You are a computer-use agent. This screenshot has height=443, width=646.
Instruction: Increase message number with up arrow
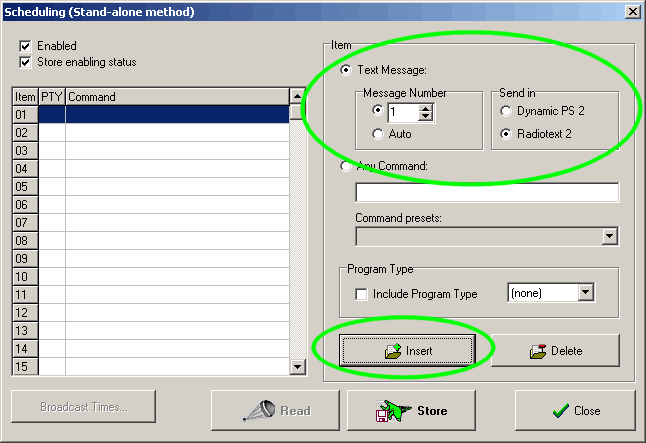pyautogui.click(x=425, y=108)
